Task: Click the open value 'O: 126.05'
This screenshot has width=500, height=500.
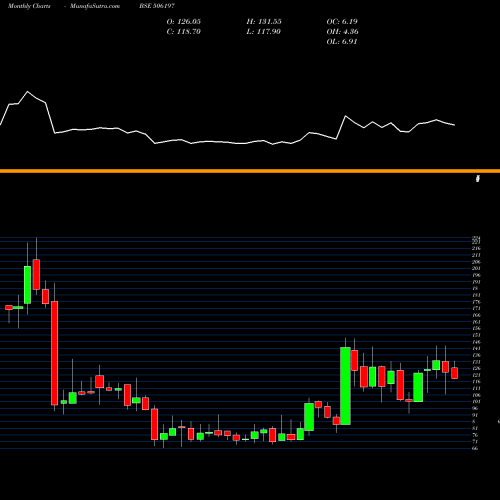Action: (x=184, y=22)
